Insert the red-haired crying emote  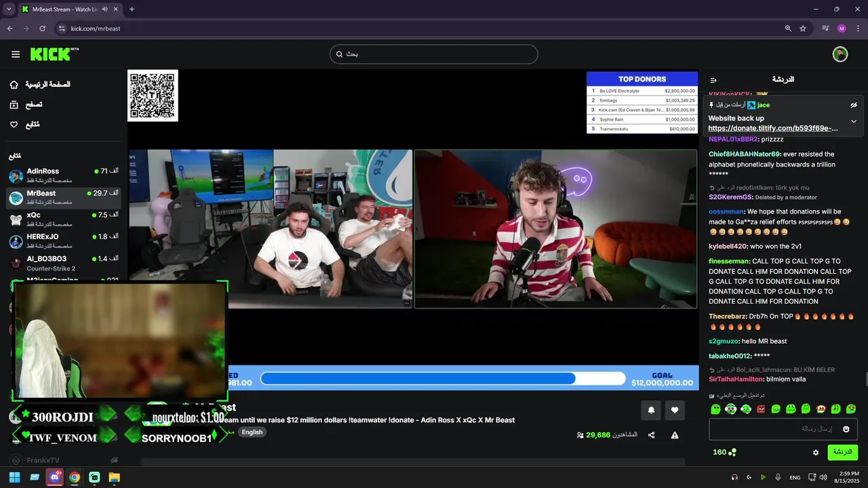pyautogui.click(x=821, y=409)
